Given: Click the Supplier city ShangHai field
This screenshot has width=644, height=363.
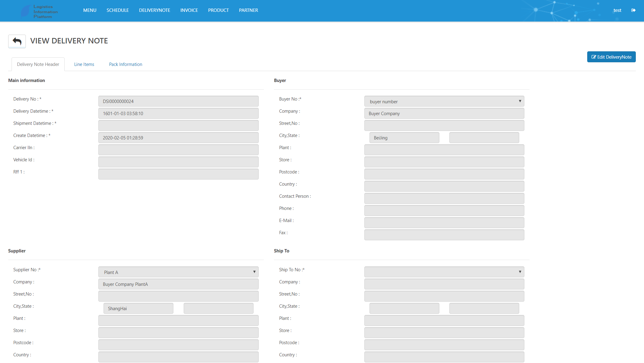Looking at the screenshot, I should click(138, 309).
